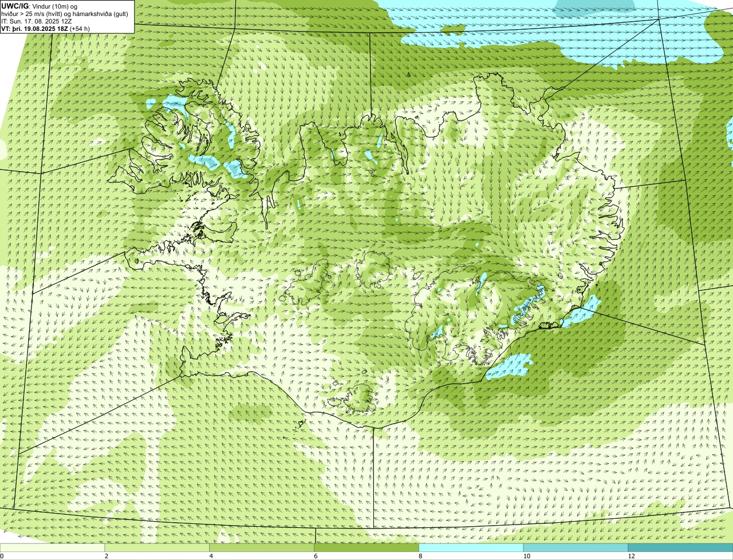This screenshot has height=560, width=733.
Task: Click the "UWC/IG: Vindur (10m) og" title line
Action: pos(40,6)
